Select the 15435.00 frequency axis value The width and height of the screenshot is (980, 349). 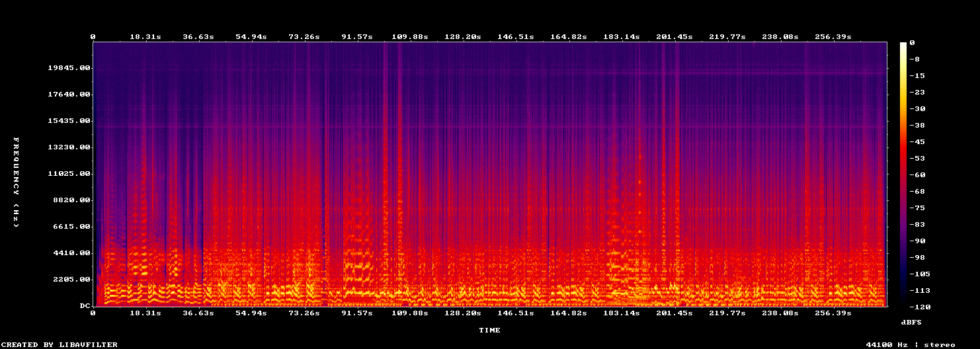click(69, 121)
